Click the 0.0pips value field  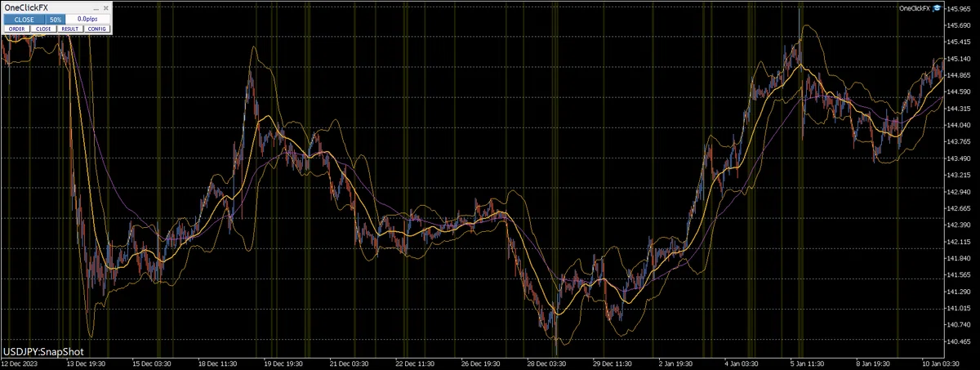click(87, 19)
